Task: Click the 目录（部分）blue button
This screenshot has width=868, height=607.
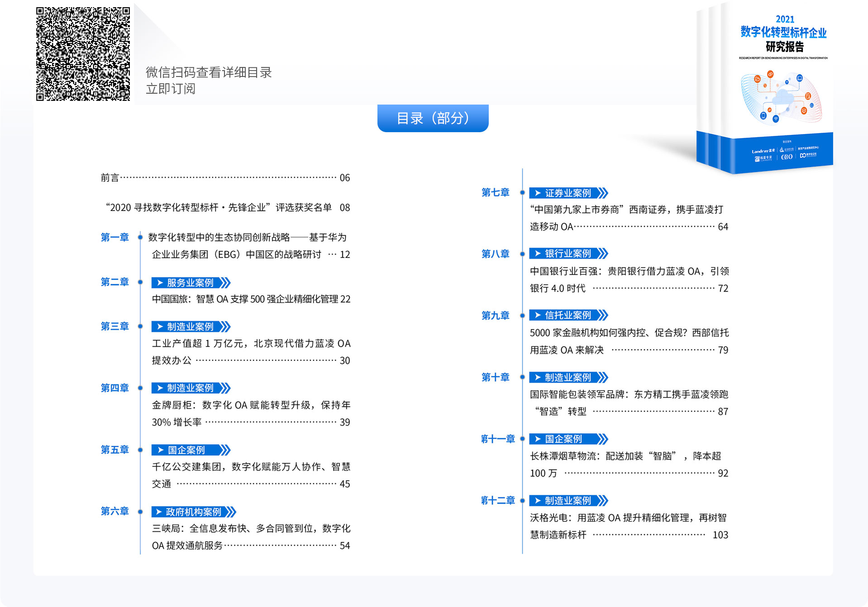Action: pos(433,119)
